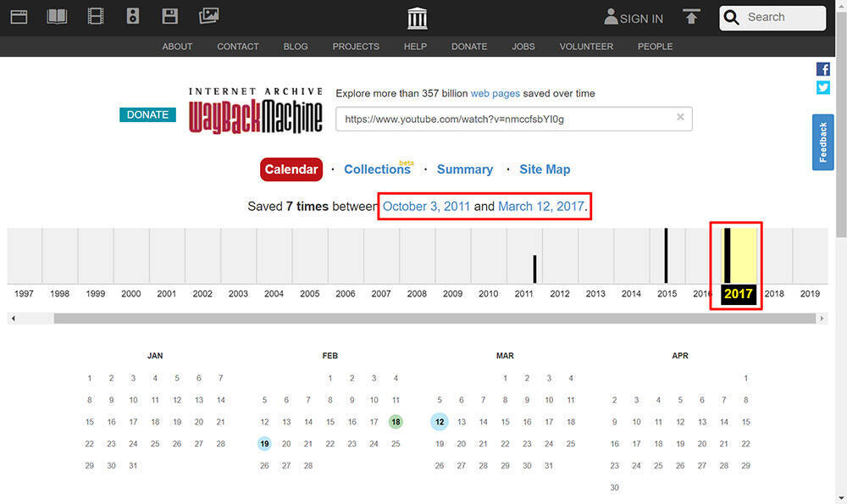Viewport: 847px width, 504px height.
Task: Select the 2015 capture bar in timeline
Action: (666, 255)
